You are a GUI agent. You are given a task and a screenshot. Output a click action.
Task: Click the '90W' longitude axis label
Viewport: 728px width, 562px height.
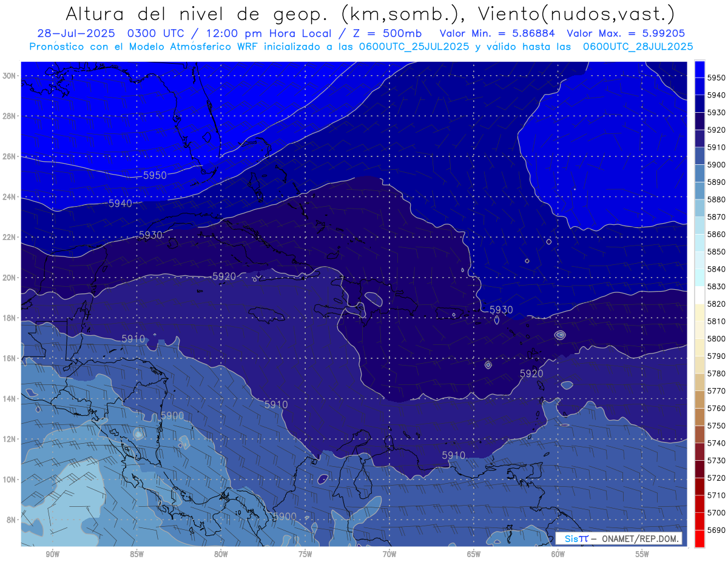point(53,555)
